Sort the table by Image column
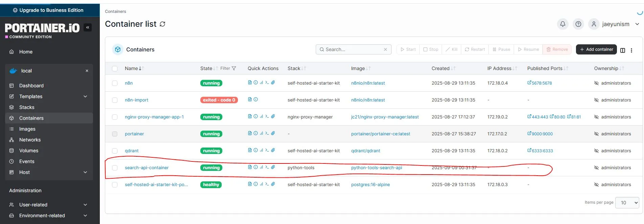The width and height of the screenshot is (644, 224). (361, 68)
